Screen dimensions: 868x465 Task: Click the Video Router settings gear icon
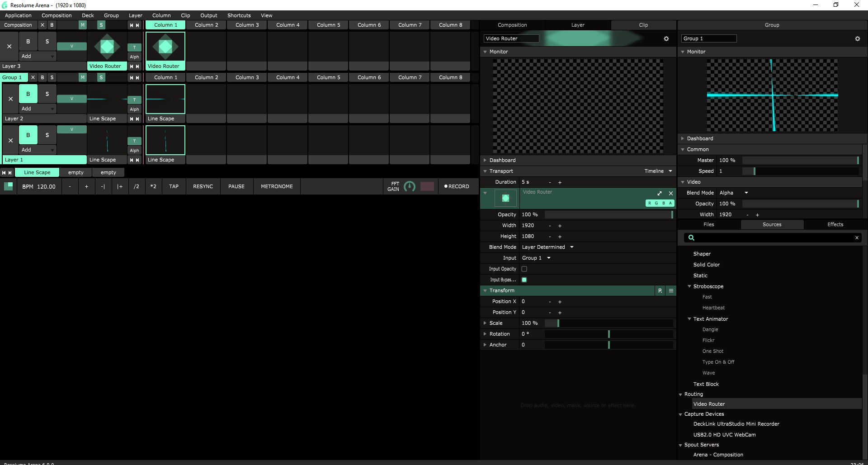click(x=666, y=39)
